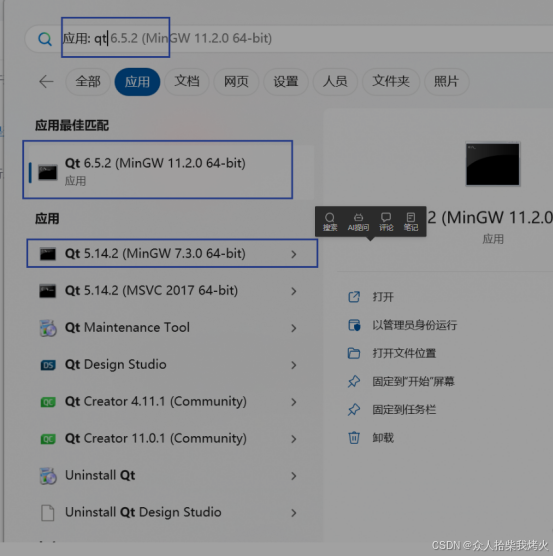Switch to the 网页 filter tab
553x557 pixels.
236,82
